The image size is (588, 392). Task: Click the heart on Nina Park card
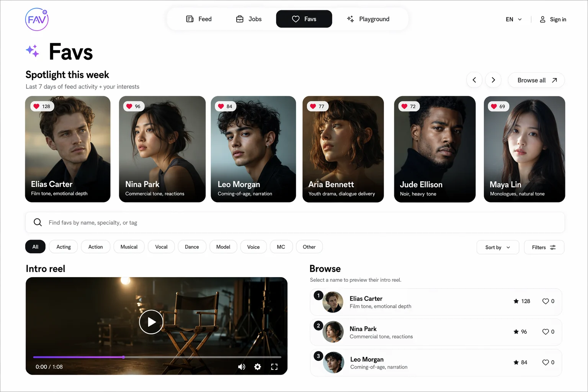pyautogui.click(x=129, y=106)
